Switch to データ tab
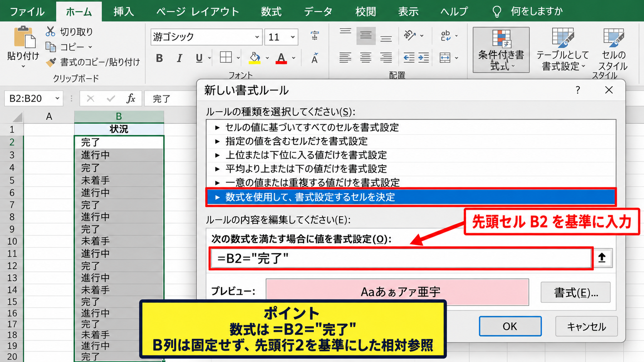This screenshot has height=362, width=644. [x=318, y=12]
